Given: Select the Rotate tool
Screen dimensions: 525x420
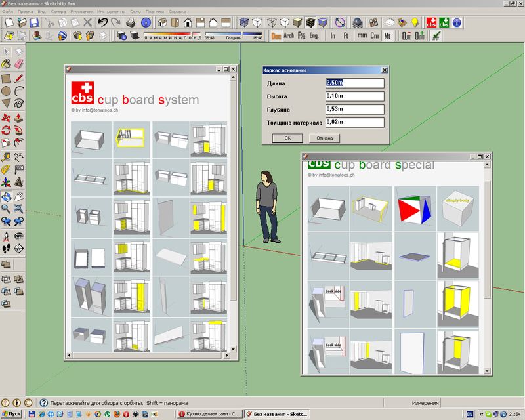Looking at the screenshot, I should click(6, 130).
